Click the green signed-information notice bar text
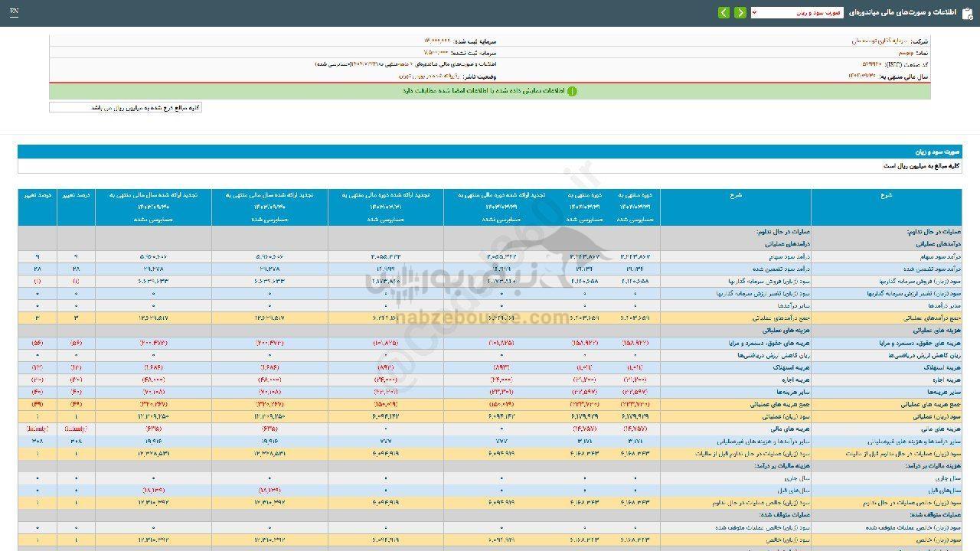 [482, 91]
